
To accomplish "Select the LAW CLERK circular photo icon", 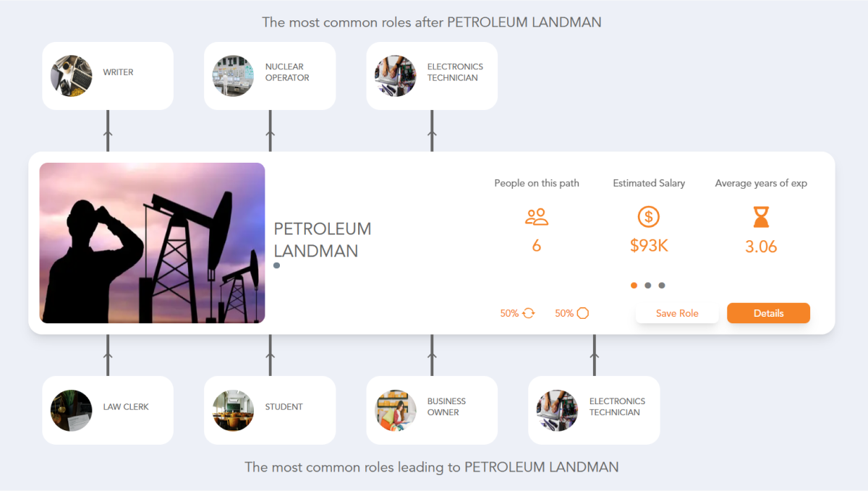I will click(x=71, y=409).
